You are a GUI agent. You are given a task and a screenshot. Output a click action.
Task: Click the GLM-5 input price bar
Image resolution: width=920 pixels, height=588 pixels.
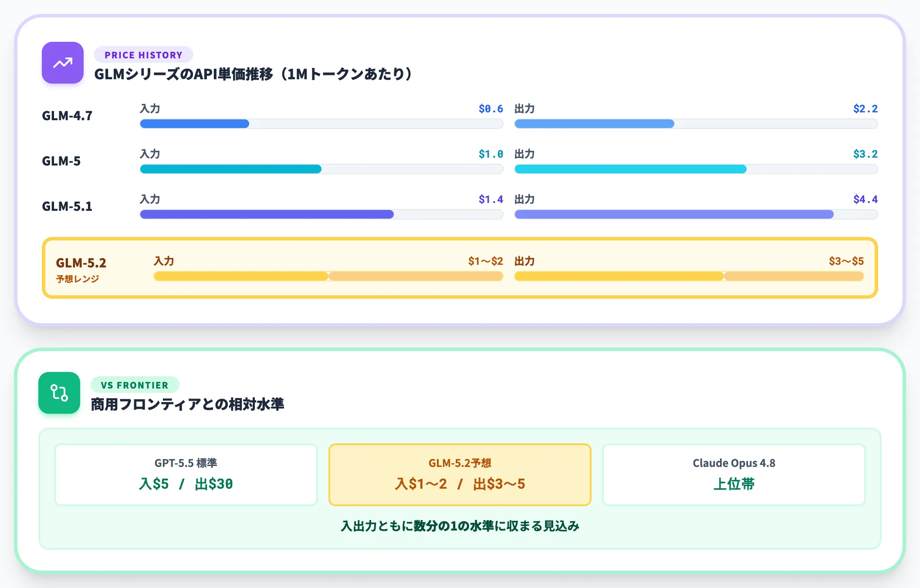321,169
